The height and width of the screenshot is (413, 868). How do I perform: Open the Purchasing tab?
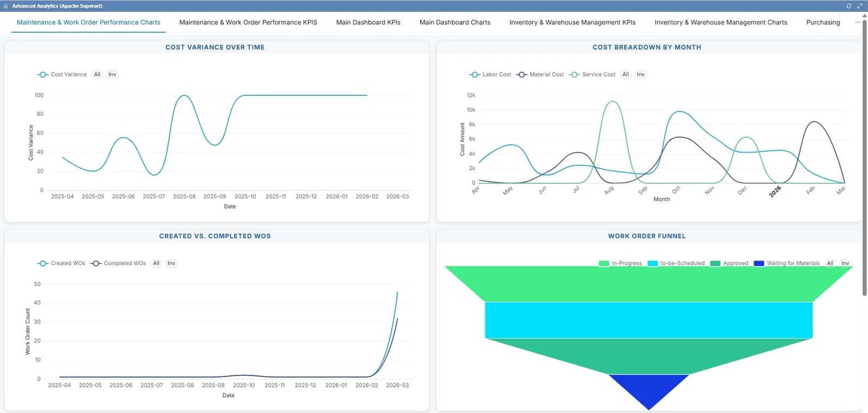pos(823,22)
